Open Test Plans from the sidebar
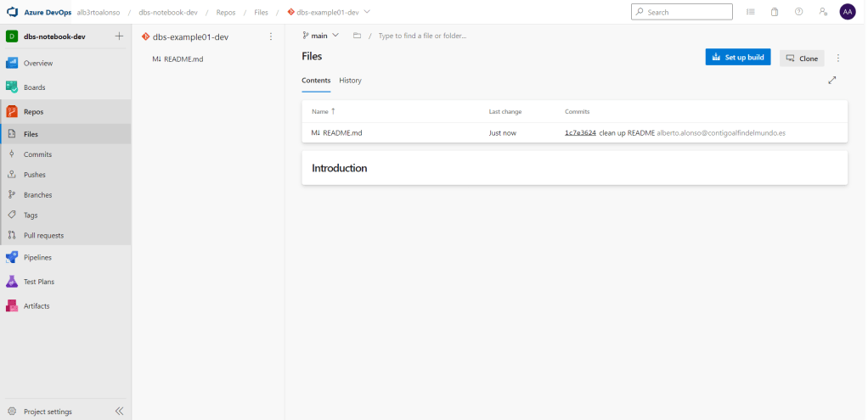 pyautogui.click(x=38, y=282)
